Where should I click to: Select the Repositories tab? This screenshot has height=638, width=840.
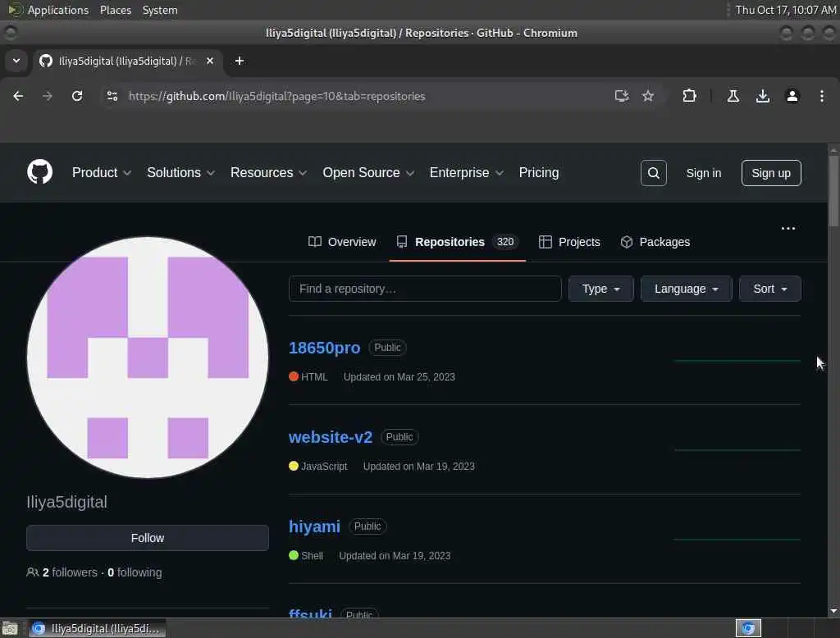[457, 242]
